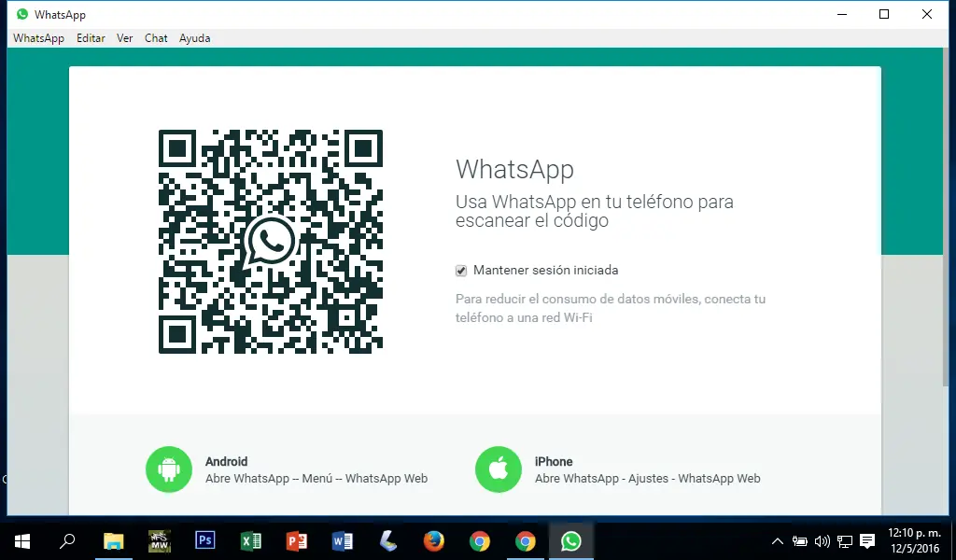The width and height of the screenshot is (956, 560).
Task: Launch Word from taskbar
Action: 342,541
